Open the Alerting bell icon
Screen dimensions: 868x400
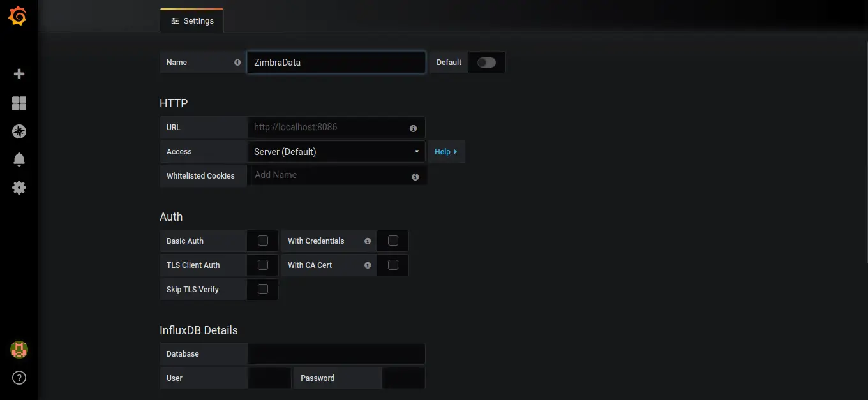tap(19, 159)
